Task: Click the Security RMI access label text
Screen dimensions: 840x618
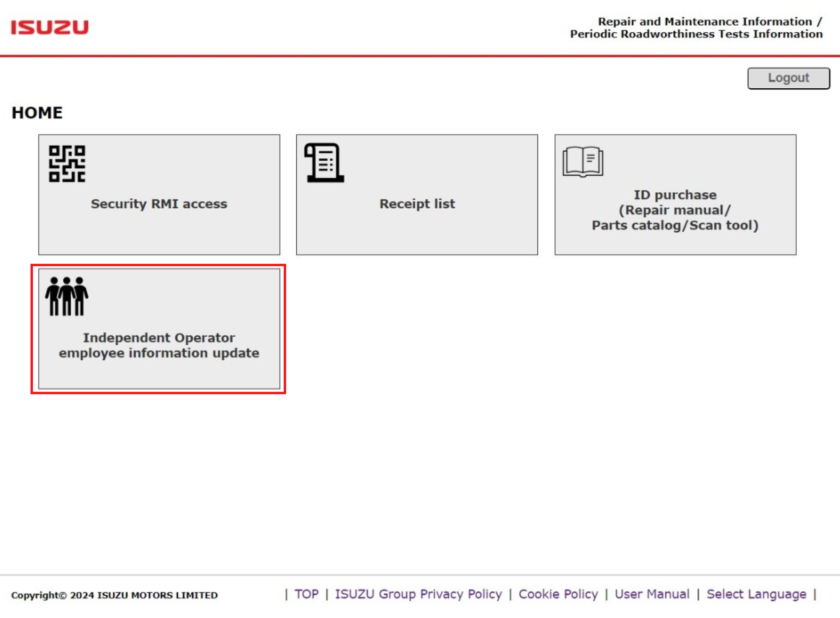Action: coord(159,204)
